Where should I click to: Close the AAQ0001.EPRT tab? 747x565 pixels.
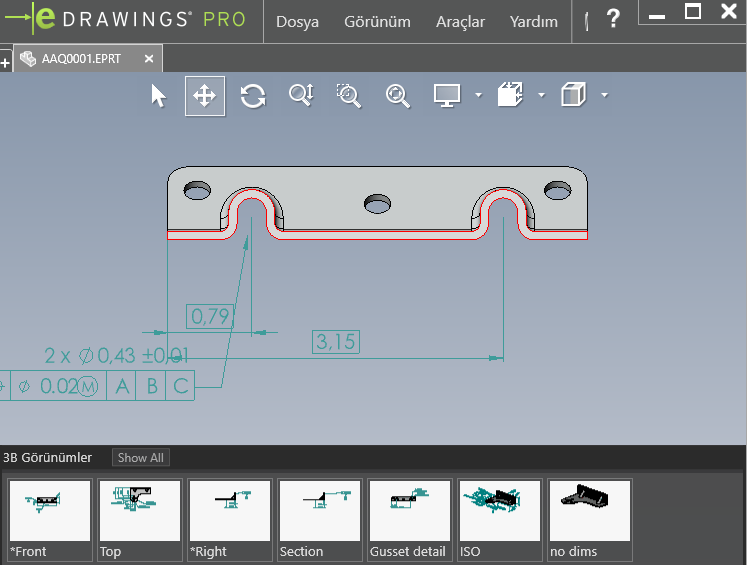pyautogui.click(x=149, y=59)
